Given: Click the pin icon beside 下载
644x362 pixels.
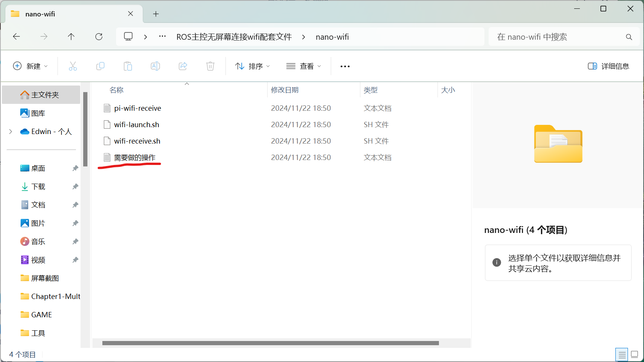Looking at the screenshot, I should pos(75,186).
